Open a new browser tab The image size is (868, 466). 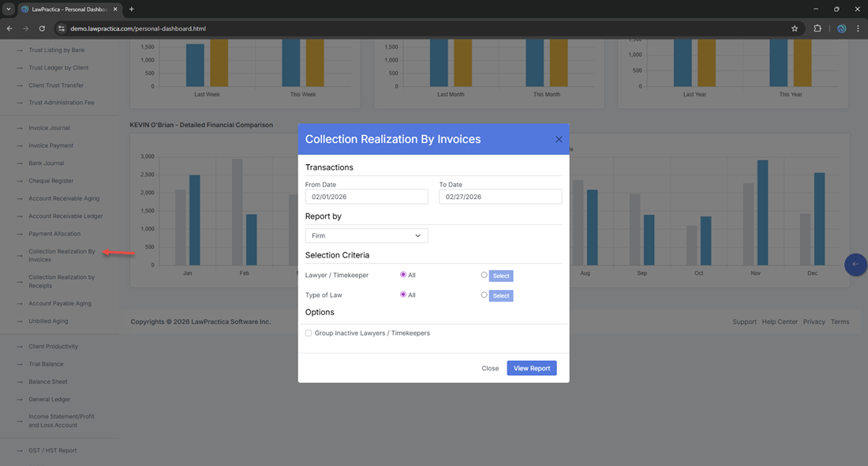(132, 9)
